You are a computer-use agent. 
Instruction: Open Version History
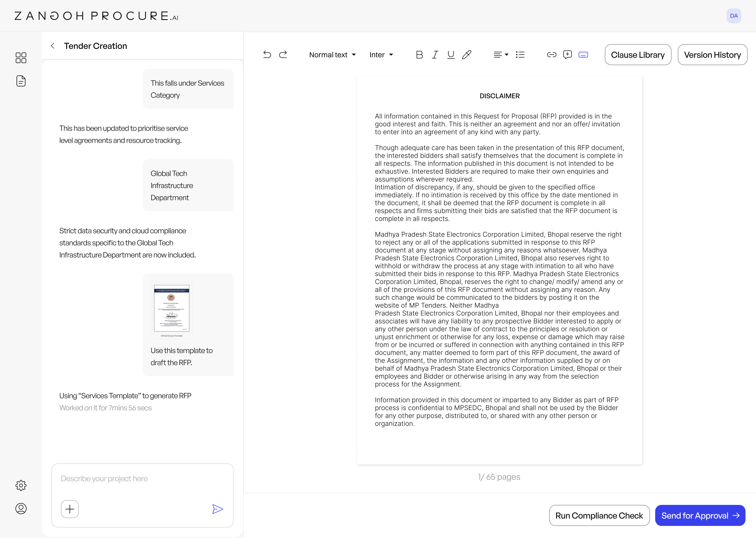(712, 55)
